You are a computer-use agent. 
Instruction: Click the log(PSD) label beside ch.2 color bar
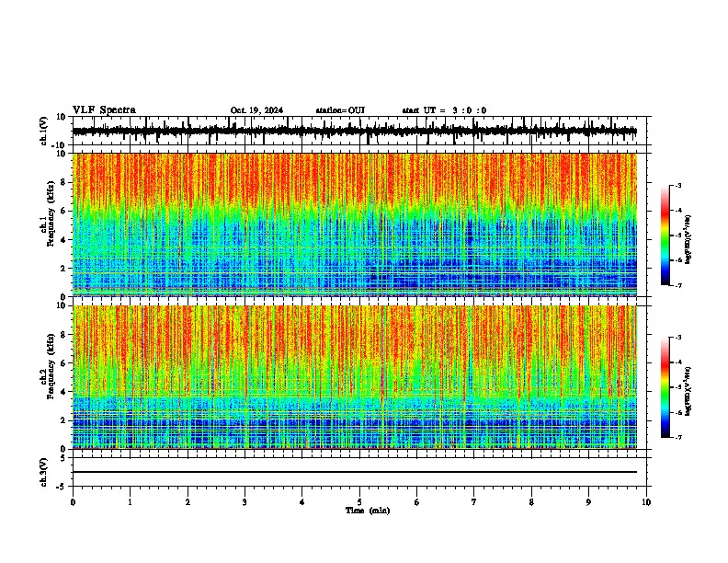click(x=688, y=391)
